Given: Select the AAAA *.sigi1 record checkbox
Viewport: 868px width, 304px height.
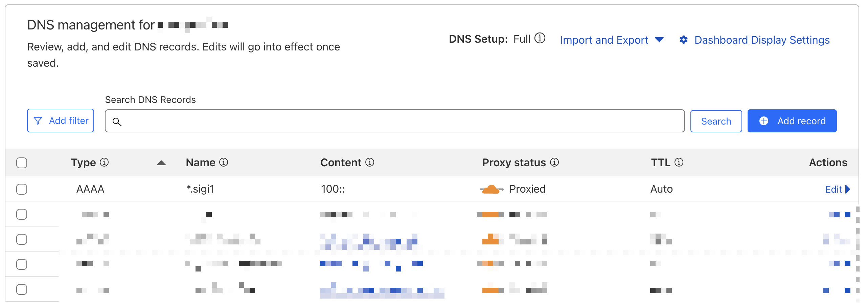Looking at the screenshot, I should [22, 189].
